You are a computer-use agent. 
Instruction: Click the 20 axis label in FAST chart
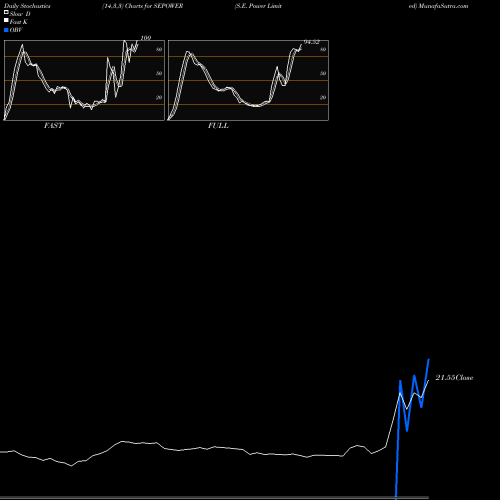(x=159, y=98)
